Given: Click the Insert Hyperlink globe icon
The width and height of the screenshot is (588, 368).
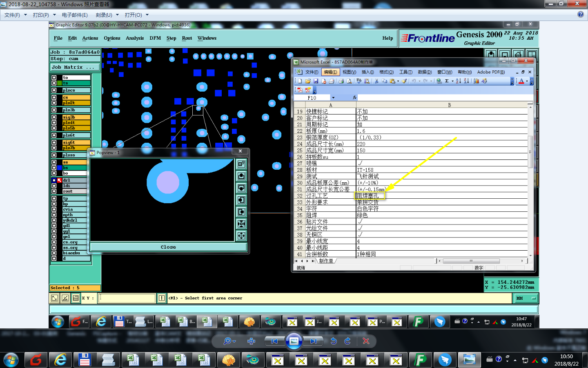Looking at the screenshot, I should coord(439,81).
